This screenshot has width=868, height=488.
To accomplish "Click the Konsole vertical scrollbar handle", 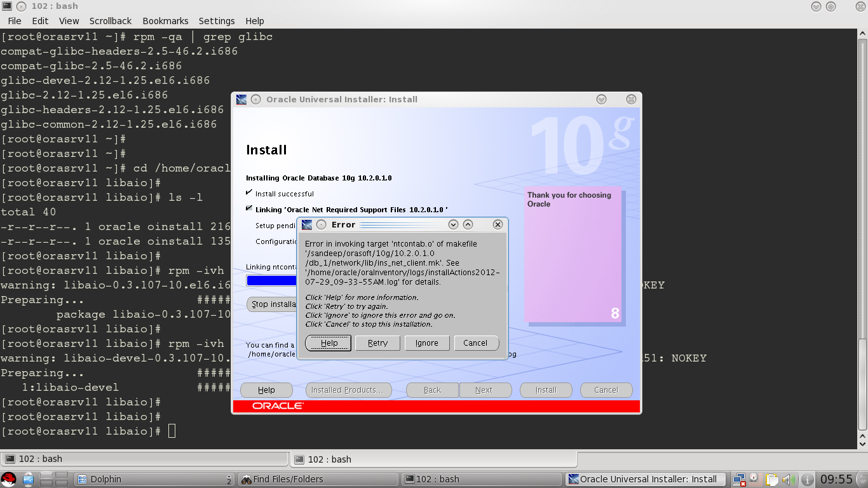I will tap(863, 384).
